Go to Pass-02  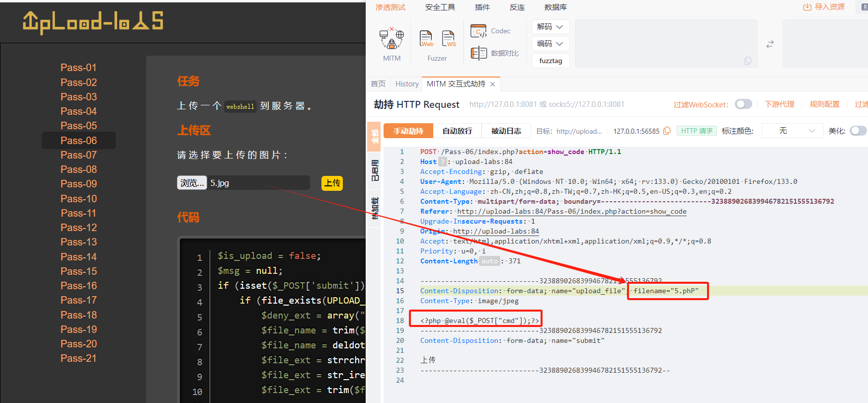click(x=79, y=82)
